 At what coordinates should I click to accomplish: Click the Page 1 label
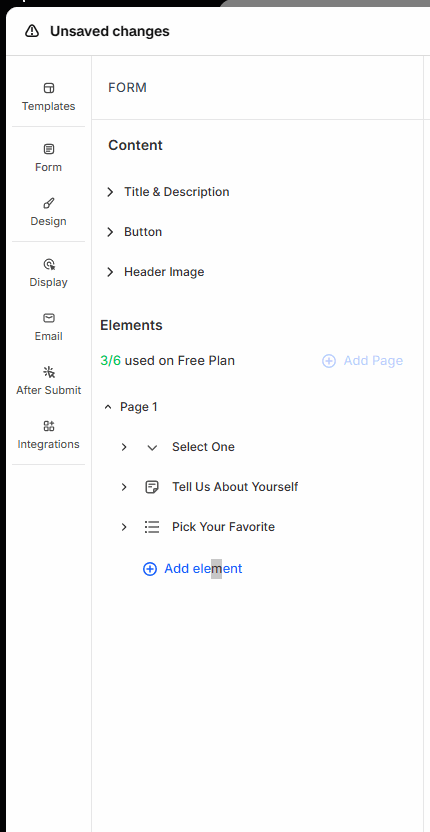[139, 407]
